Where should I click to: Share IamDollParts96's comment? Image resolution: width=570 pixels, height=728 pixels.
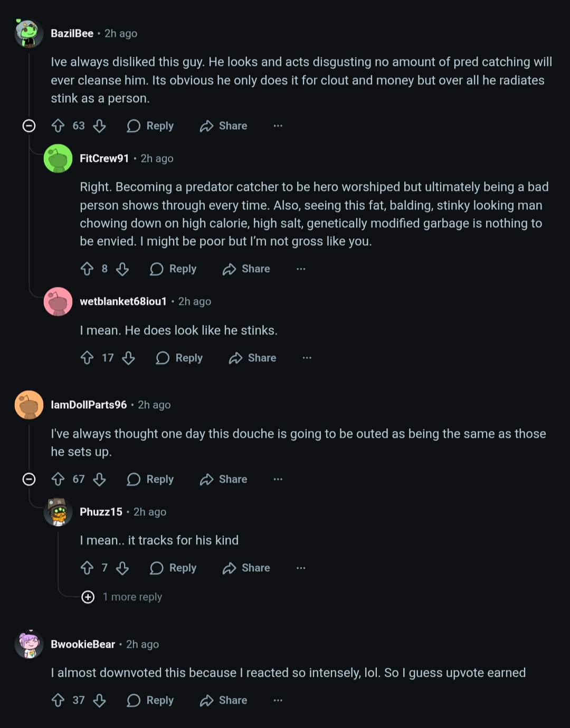pos(224,479)
